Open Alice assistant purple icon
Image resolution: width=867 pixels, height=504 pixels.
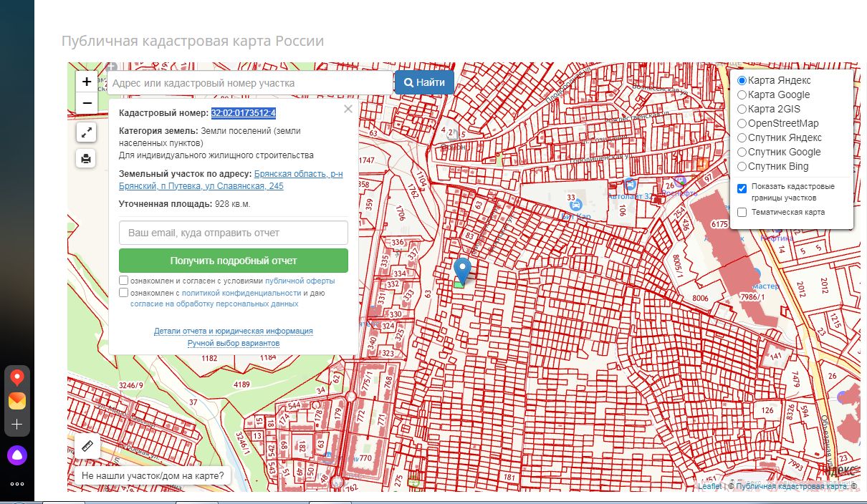[x=16, y=455]
